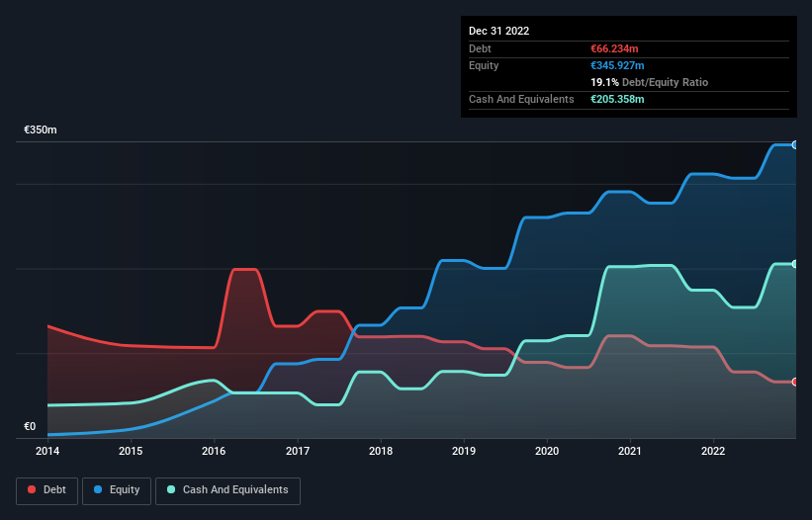Click the 2018 x-axis label
Viewport: 812px width, 520px height.
pyautogui.click(x=381, y=451)
